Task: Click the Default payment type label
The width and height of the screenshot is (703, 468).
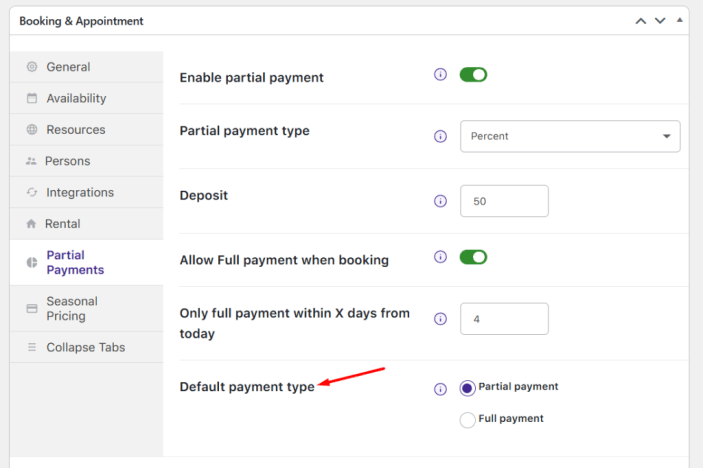Action: 247,386
